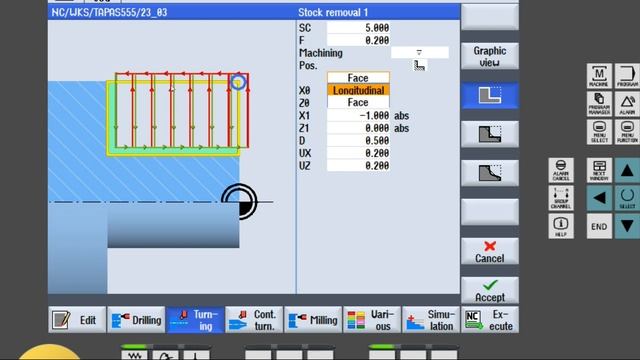This screenshot has height=360, width=640.
Task: Click the Stock removal 1 title
Action: coord(333,12)
